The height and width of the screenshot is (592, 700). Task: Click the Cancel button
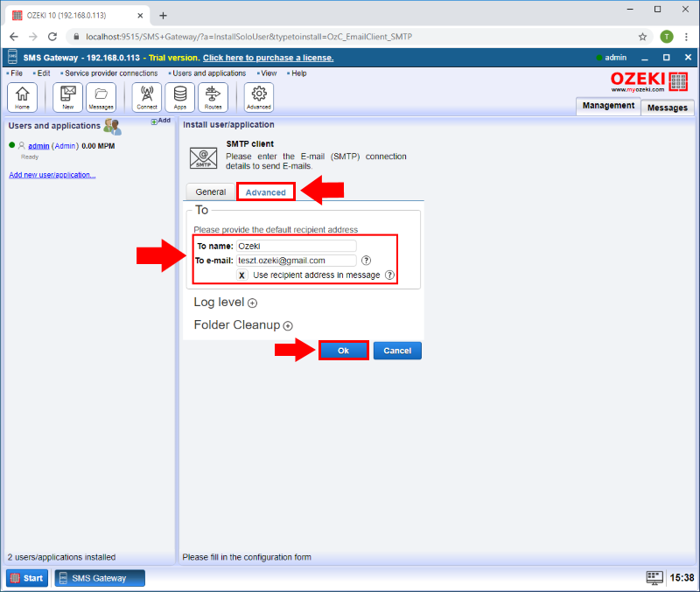pyautogui.click(x=397, y=351)
